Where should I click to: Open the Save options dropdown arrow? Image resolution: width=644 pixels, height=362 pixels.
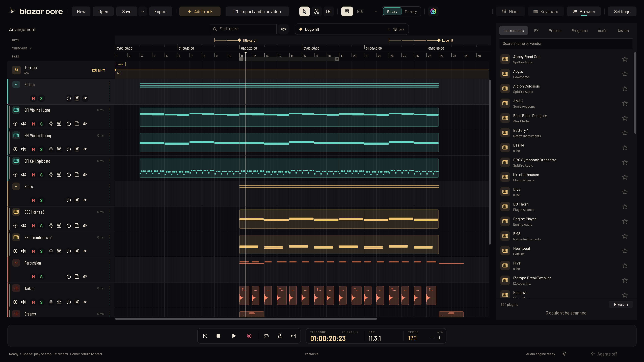[143, 12]
